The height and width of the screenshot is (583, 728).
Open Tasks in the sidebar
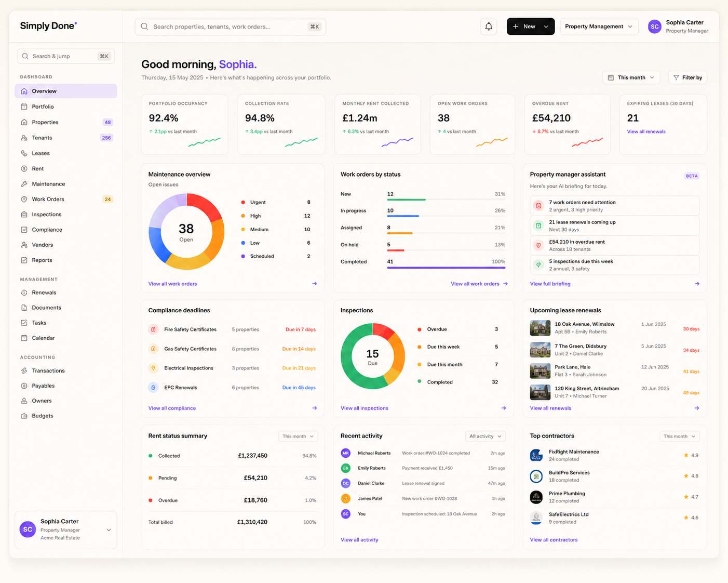point(66,323)
